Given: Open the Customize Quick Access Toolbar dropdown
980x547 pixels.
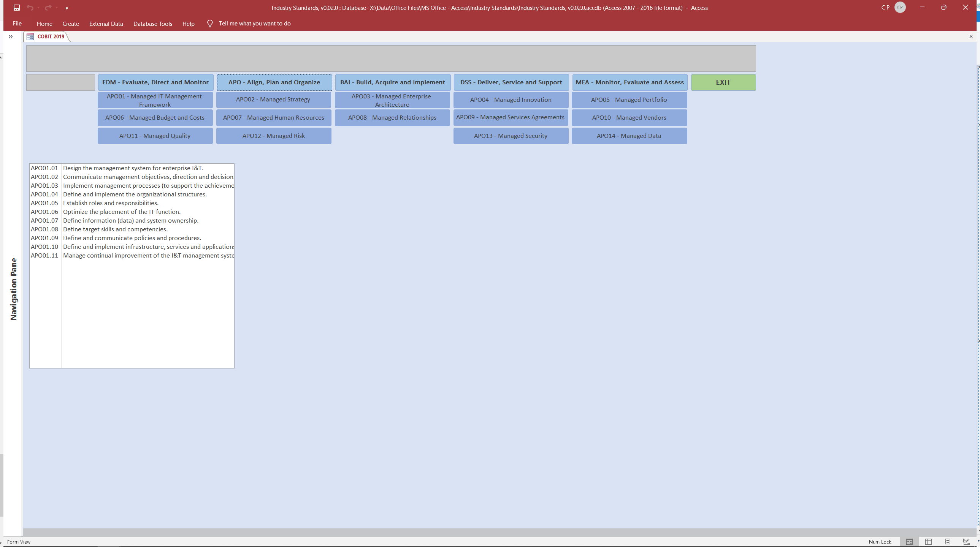Looking at the screenshot, I should point(67,8).
